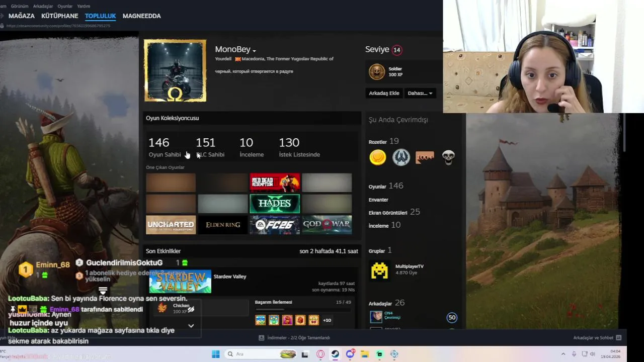Open the Stardew Valley game title link
This screenshot has height=362, width=644.
pyautogui.click(x=230, y=277)
